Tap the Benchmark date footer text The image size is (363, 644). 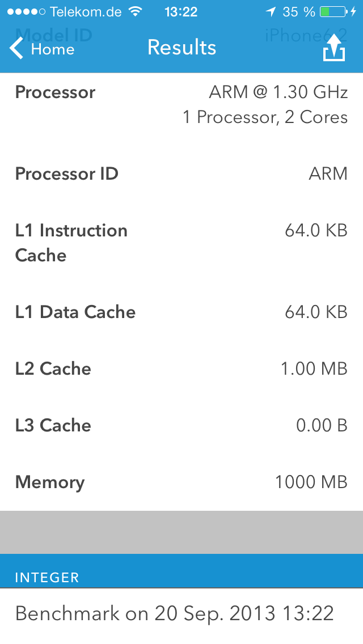point(174,613)
